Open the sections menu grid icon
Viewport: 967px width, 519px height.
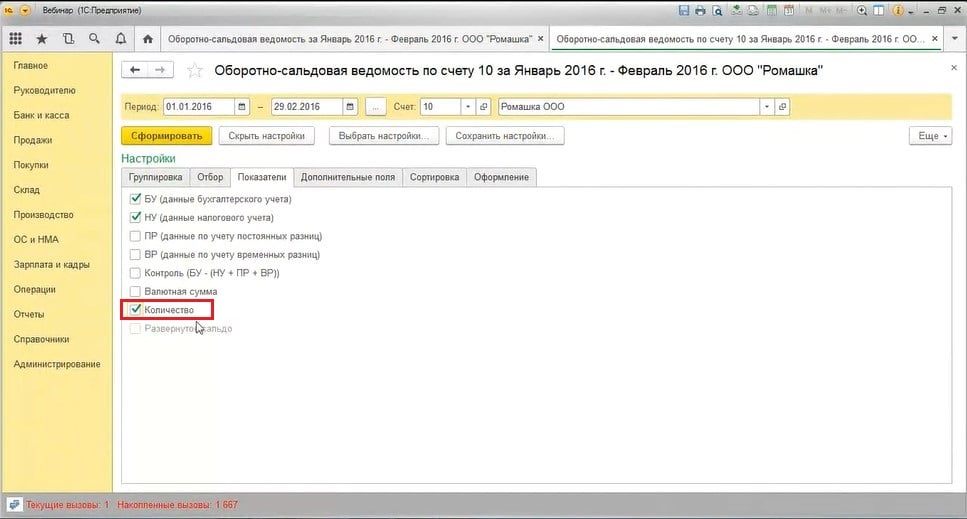(16, 39)
